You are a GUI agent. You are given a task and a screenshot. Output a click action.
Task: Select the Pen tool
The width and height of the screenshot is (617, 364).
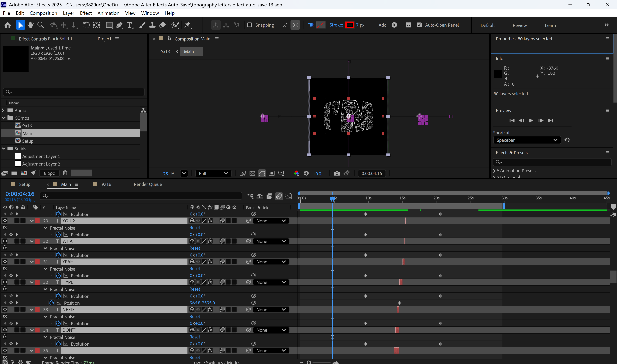tap(119, 25)
